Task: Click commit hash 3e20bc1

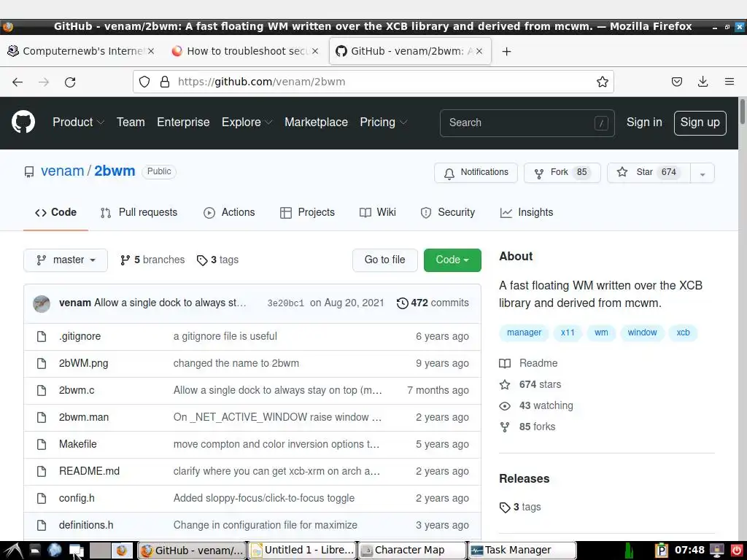Action: point(285,303)
